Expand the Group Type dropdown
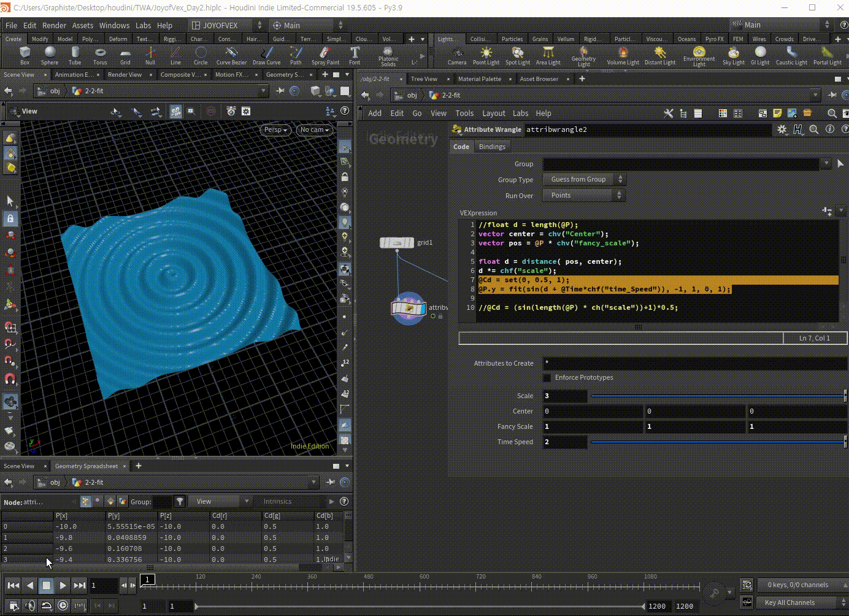This screenshot has height=616, width=849. point(584,180)
